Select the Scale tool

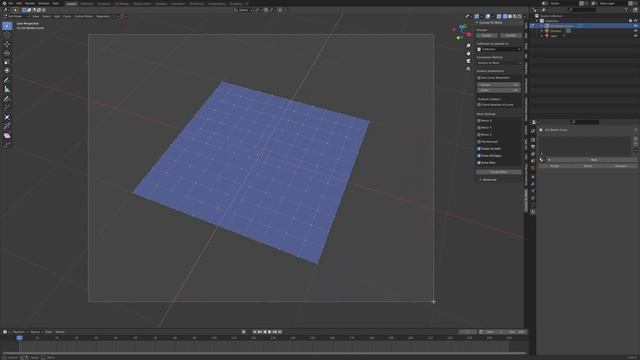[x=7, y=62]
